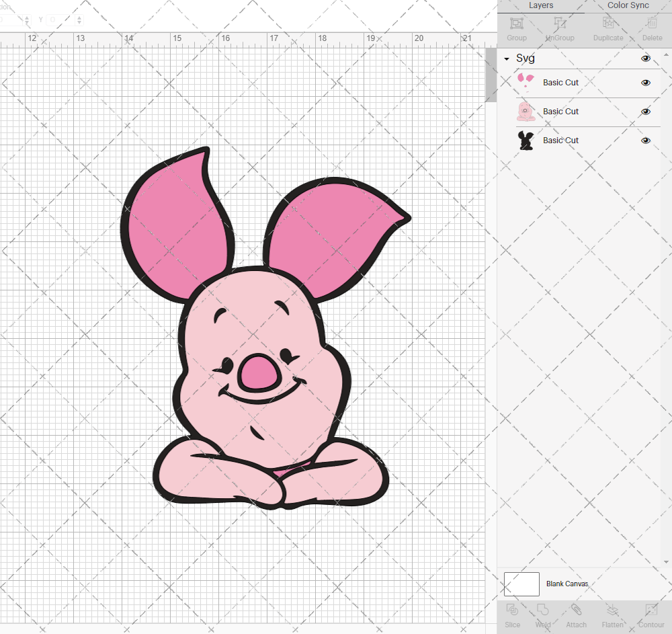Switch to the Layers tab
The image size is (672, 634).
(x=541, y=5)
